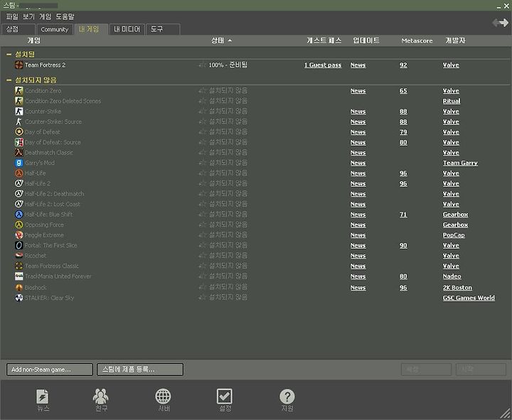The height and width of the screenshot is (420, 512).
Task: Click the Peggle Extreme game icon
Action: pos(19,235)
